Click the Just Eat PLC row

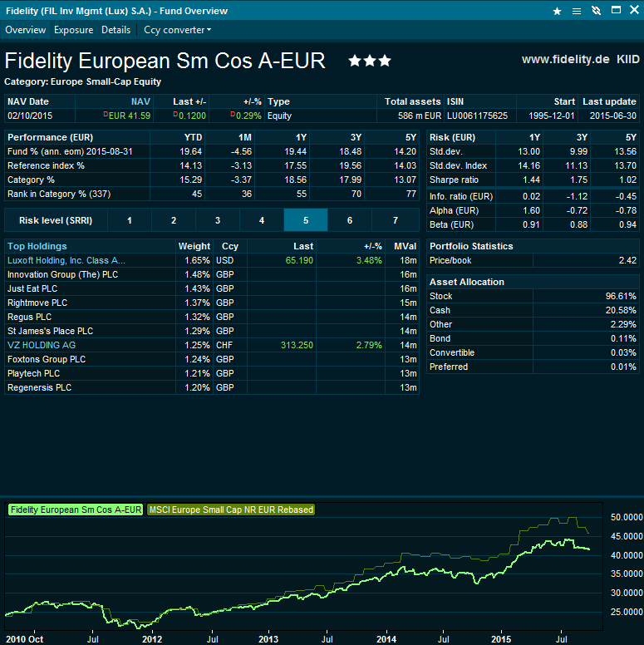(x=212, y=288)
